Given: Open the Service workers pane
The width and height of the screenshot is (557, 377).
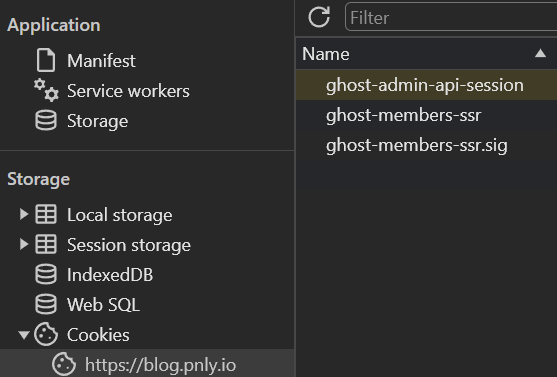Looking at the screenshot, I should click(128, 91).
